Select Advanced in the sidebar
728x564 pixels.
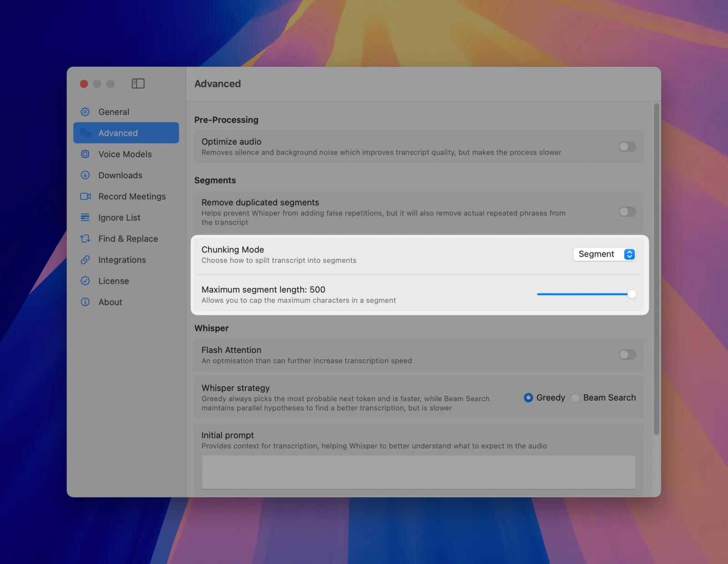126,133
